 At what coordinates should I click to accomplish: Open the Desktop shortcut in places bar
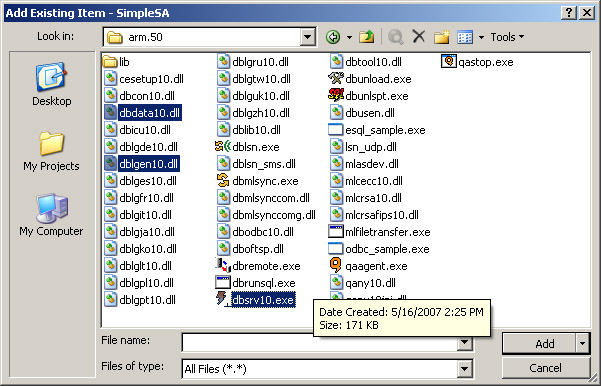52,84
